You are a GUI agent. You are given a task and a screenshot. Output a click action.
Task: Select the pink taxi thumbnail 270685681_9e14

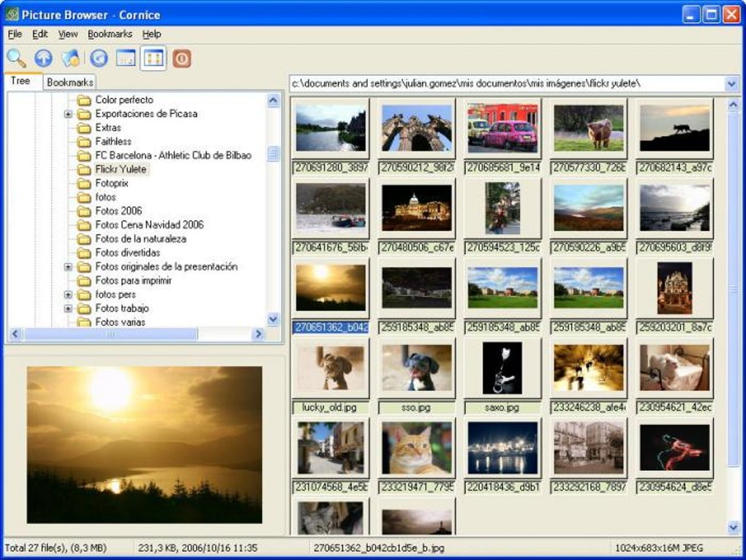tap(502, 129)
